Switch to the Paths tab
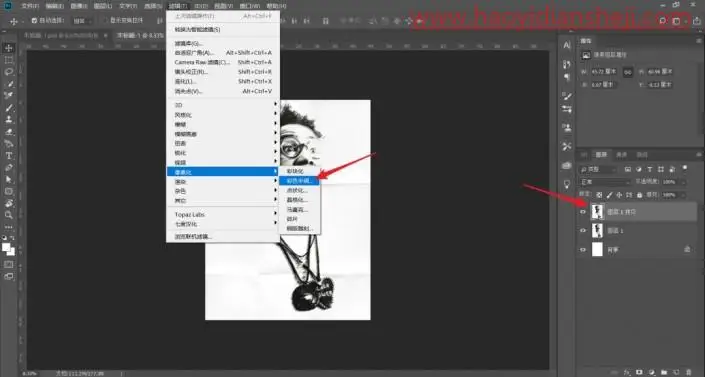Image resolution: width=705 pixels, height=377 pixels. [642, 154]
